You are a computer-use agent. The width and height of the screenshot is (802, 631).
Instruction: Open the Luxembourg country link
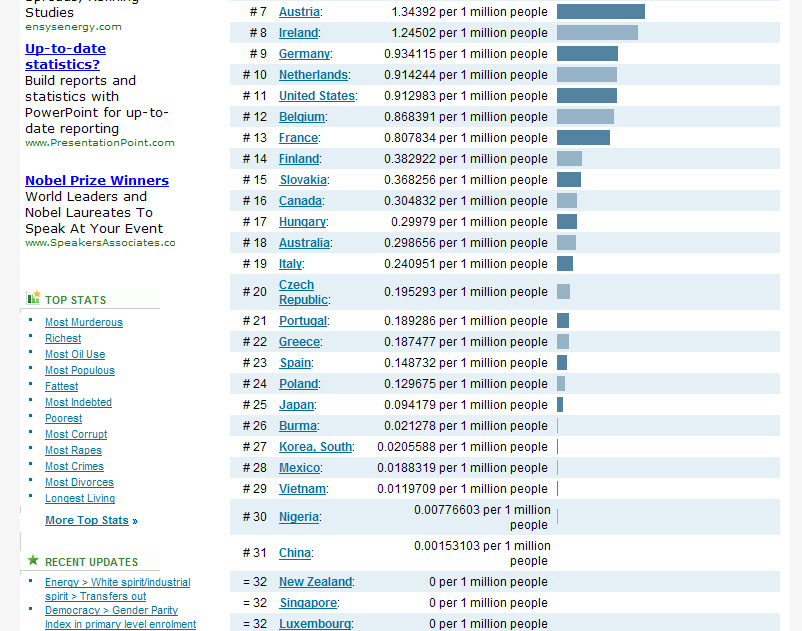tap(315, 623)
